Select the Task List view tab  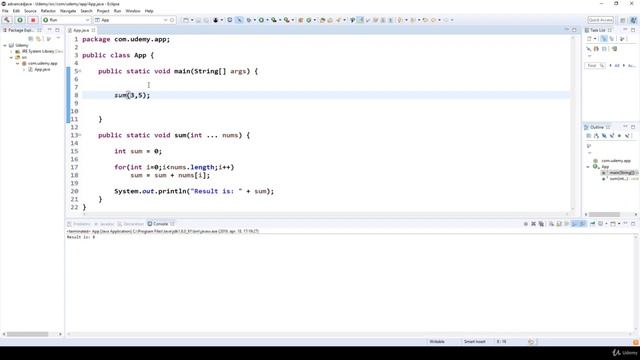(598, 30)
